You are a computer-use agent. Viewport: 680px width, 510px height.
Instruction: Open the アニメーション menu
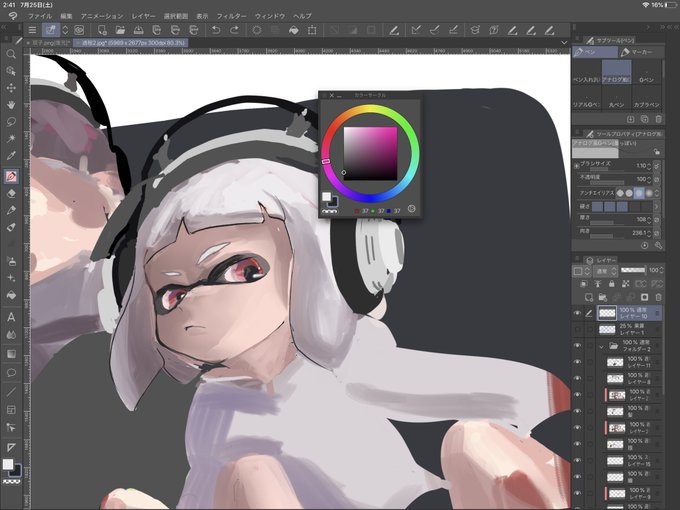[102, 16]
